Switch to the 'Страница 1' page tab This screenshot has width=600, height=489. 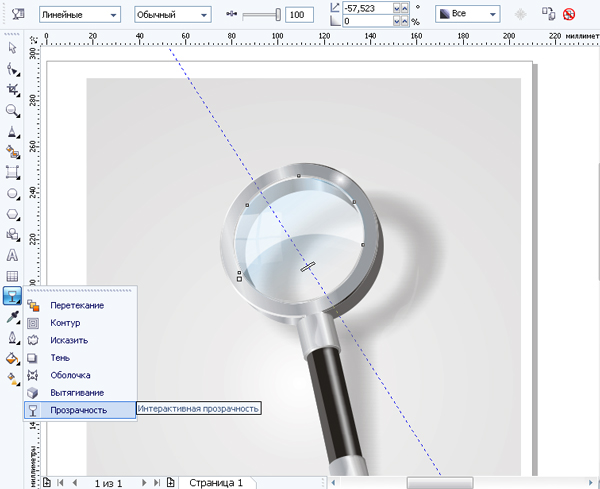[215, 482]
